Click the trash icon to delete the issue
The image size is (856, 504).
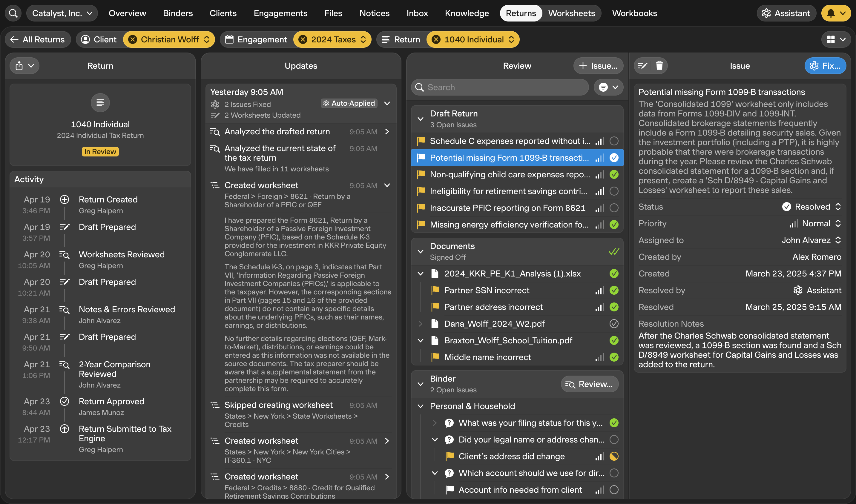(x=659, y=66)
